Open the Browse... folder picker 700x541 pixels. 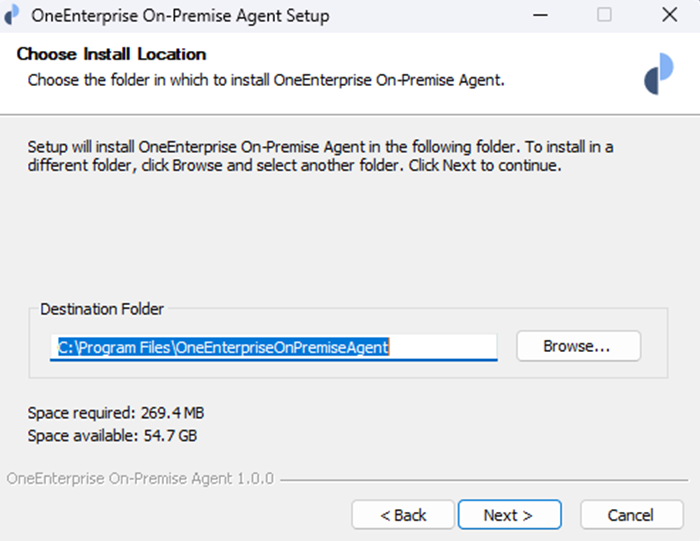(578, 346)
